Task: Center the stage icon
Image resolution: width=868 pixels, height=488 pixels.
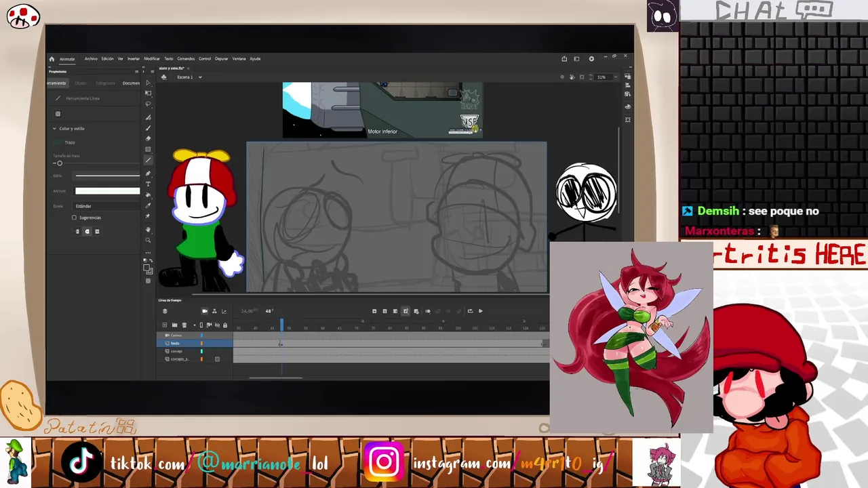Action: (562, 77)
